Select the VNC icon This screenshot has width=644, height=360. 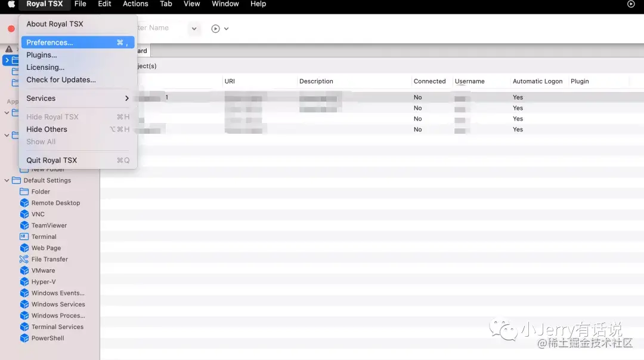(x=24, y=214)
